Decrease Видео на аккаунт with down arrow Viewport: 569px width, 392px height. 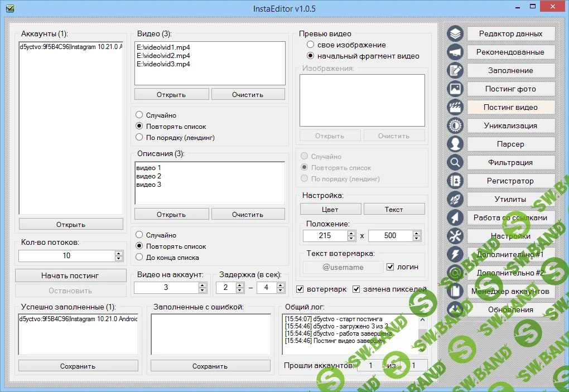(x=202, y=291)
